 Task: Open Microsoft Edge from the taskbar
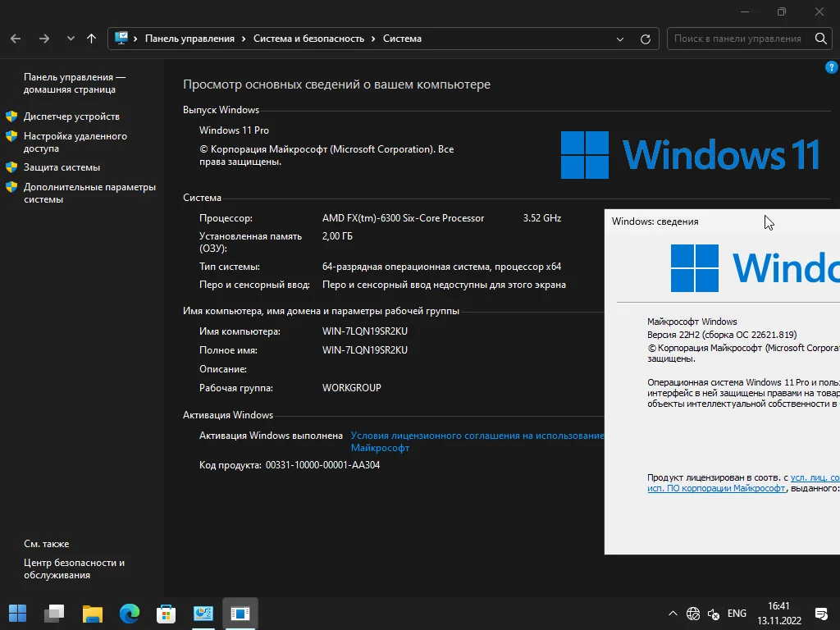click(x=130, y=613)
